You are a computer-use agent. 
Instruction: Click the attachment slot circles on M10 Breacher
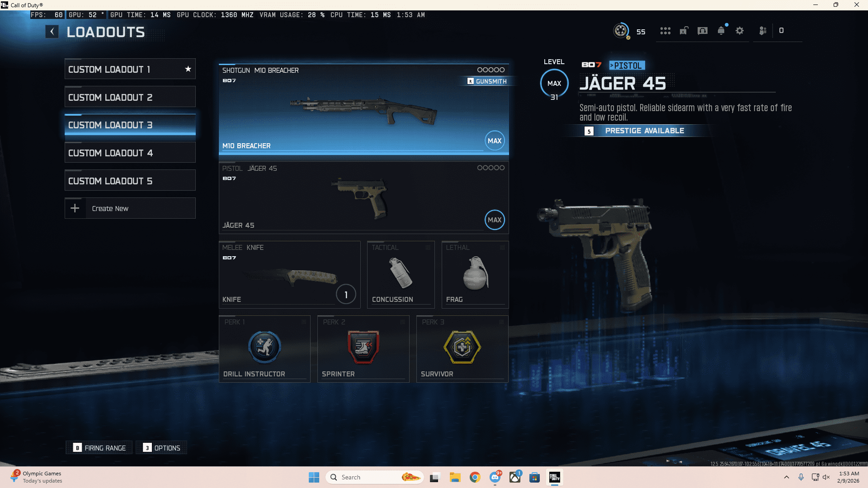pyautogui.click(x=491, y=70)
